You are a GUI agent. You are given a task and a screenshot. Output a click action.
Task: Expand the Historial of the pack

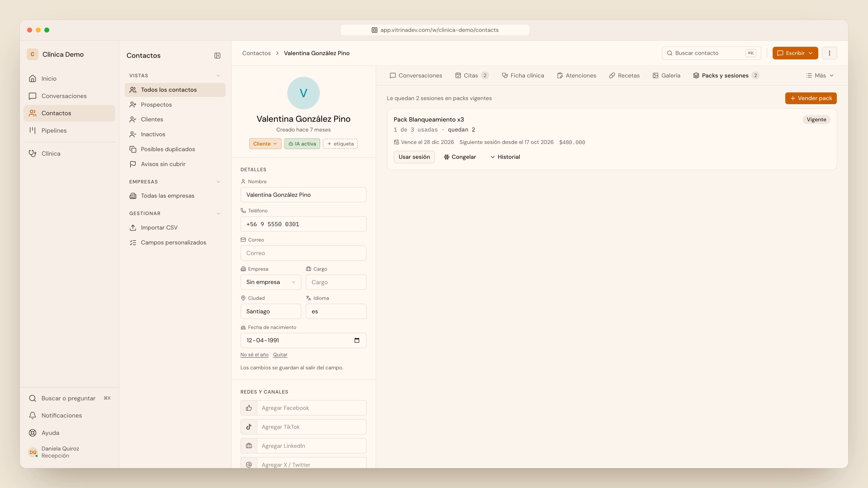click(x=505, y=157)
